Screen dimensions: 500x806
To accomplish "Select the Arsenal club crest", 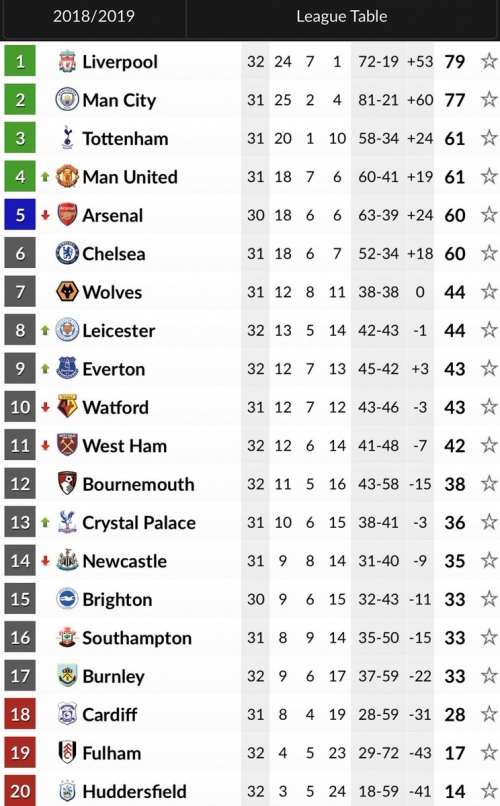I will (67, 215).
